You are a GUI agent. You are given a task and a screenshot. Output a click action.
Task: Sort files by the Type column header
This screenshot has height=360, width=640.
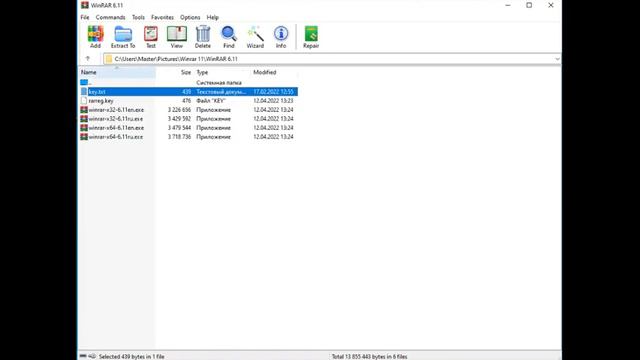pos(222,72)
